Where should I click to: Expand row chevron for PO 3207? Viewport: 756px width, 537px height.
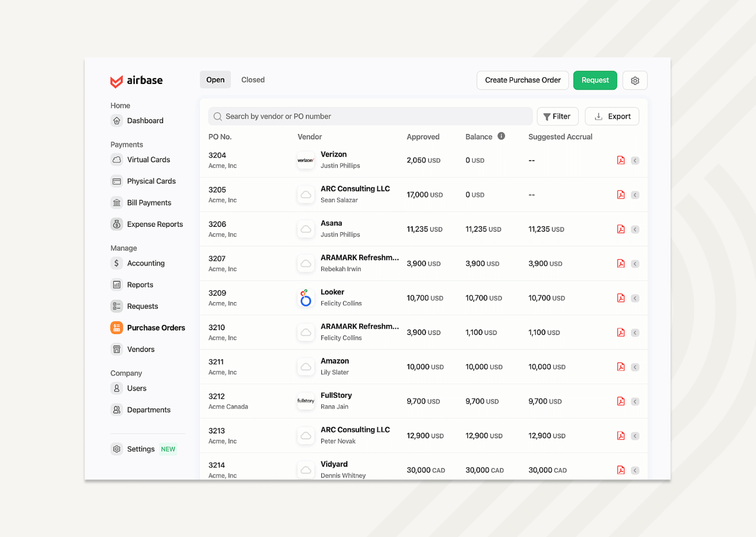coord(635,264)
